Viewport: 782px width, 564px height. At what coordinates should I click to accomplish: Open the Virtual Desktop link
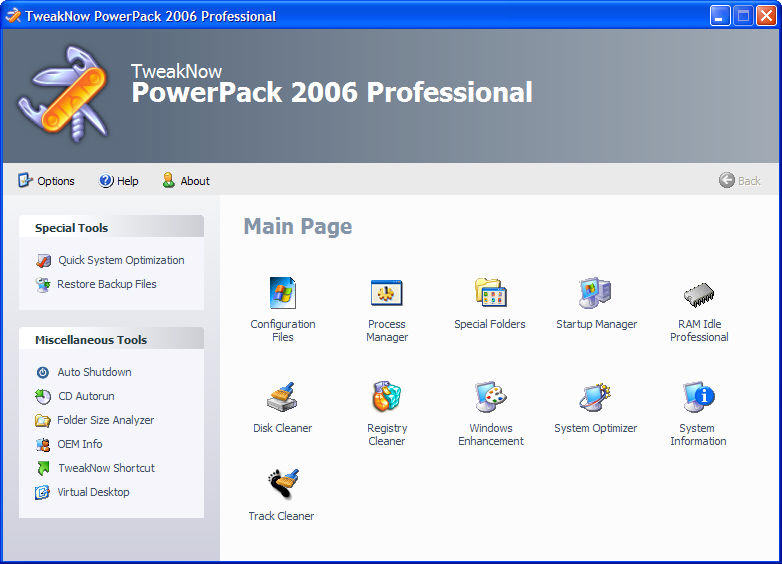pyautogui.click(x=93, y=492)
